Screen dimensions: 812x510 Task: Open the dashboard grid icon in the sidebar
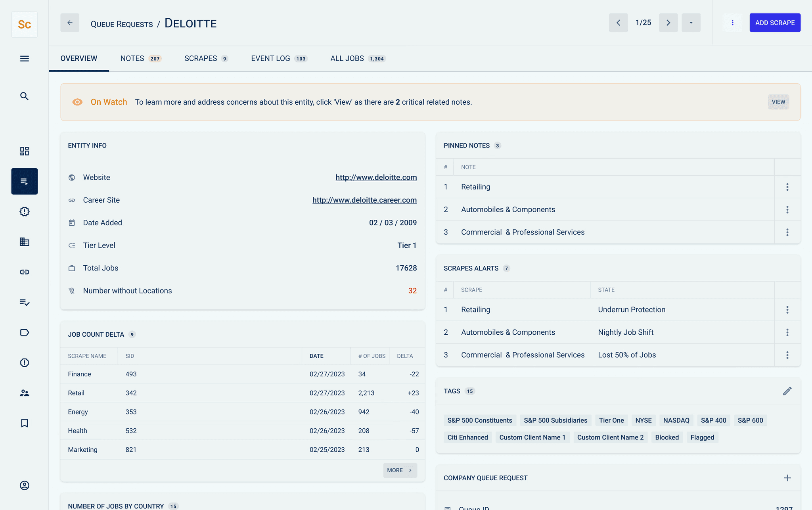pyautogui.click(x=25, y=151)
